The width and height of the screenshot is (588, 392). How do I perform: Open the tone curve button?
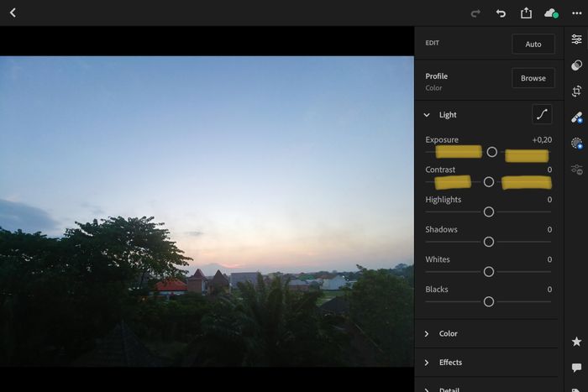[x=542, y=114]
